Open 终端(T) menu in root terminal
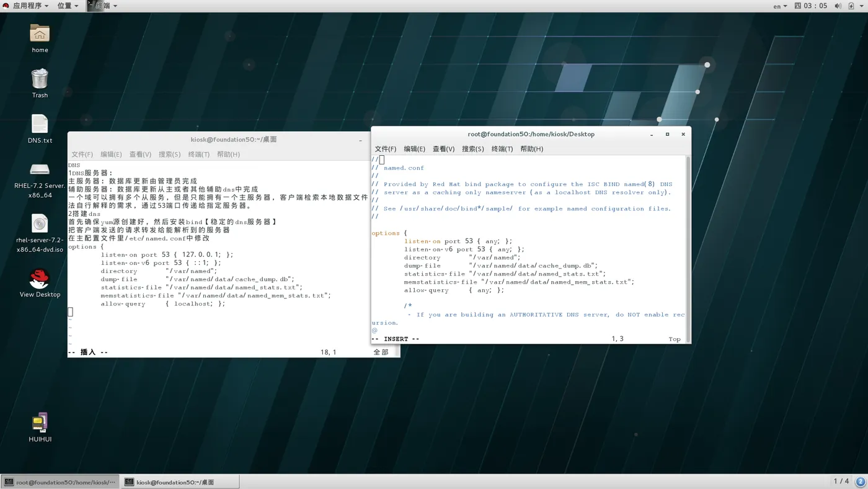Screen dimensions: 868x489 pyautogui.click(x=502, y=149)
